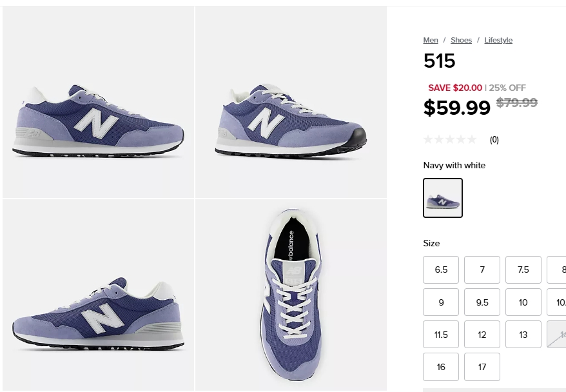This screenshot has height=392, width=566.
Task: Choose size 12 from size grid
Action: [482, 335]
